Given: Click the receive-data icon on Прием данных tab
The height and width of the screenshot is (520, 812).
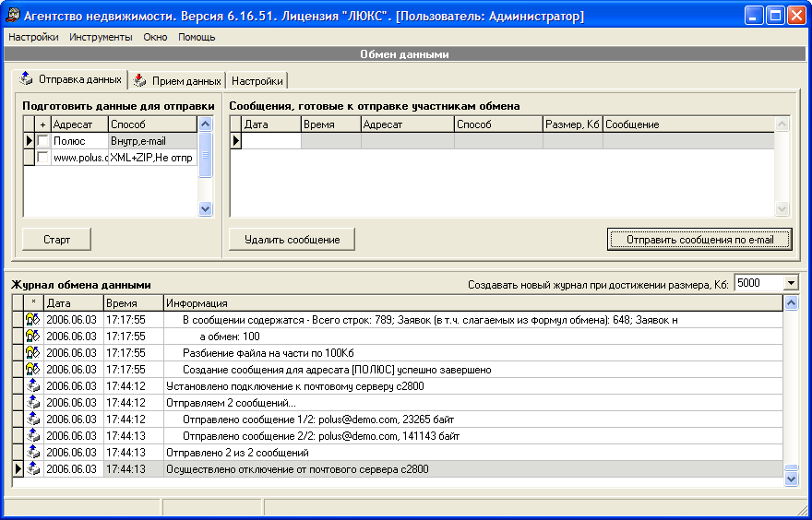Looking at the screenshot, I should 140,80.
